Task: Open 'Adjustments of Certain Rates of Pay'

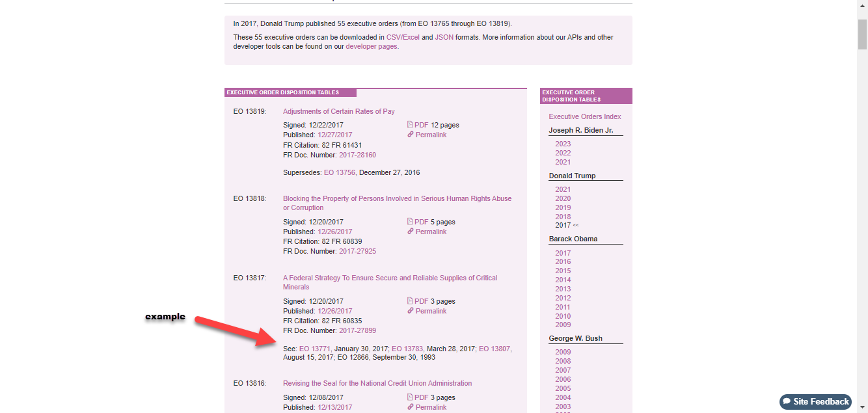Action: pos(339,111)
